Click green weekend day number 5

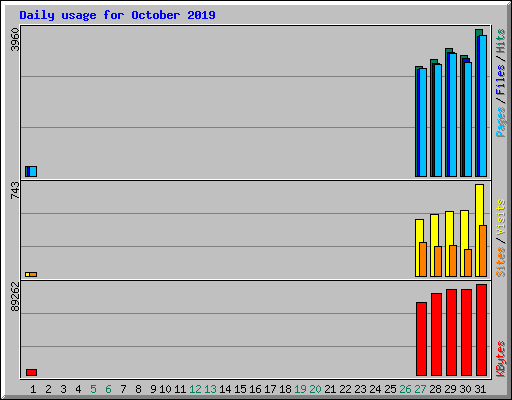click(x=93, y=389)
